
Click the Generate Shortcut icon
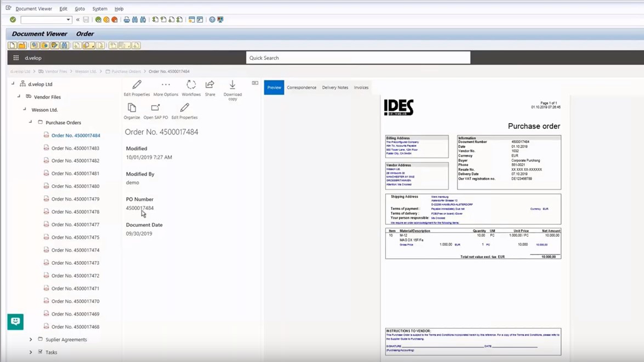pos(200,20)
